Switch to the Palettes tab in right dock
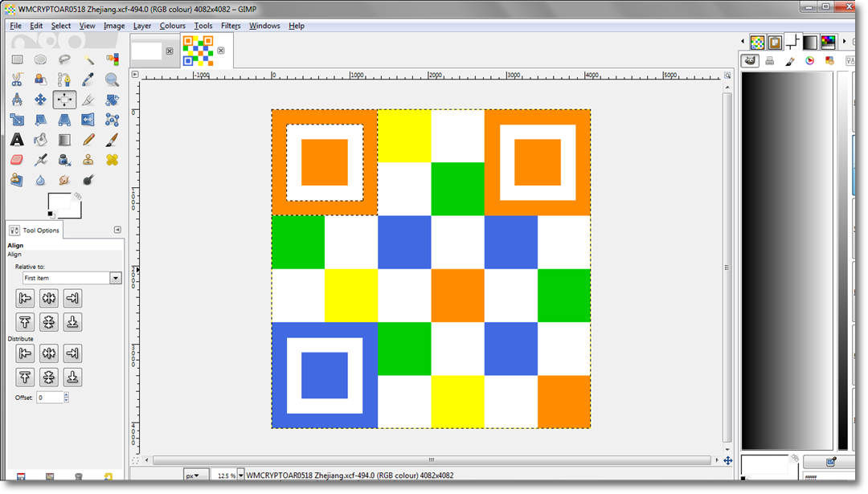Screen dimensions: 868x494 pos(828,42)
